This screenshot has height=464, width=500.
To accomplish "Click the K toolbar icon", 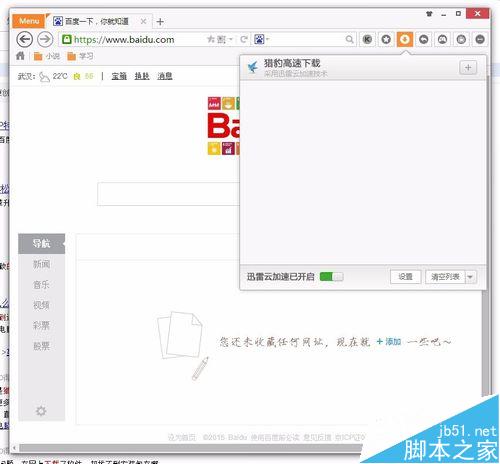I will [367, 40].
